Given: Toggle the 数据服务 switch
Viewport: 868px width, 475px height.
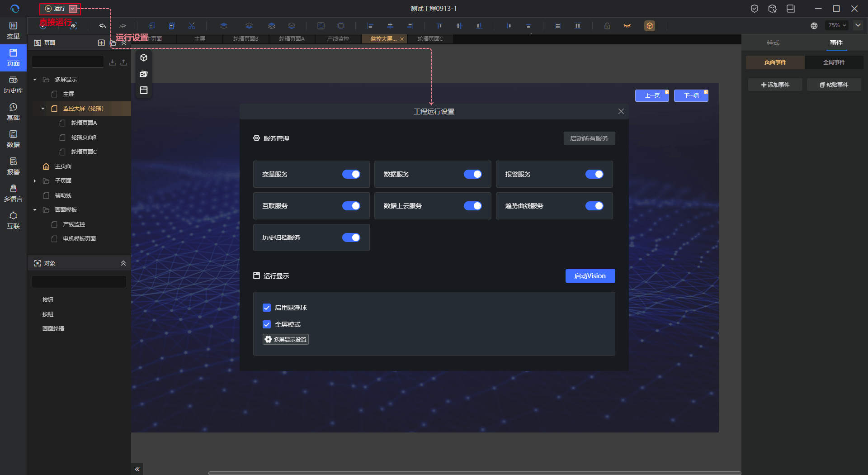Looking at the screenshot, I should 473,174.
